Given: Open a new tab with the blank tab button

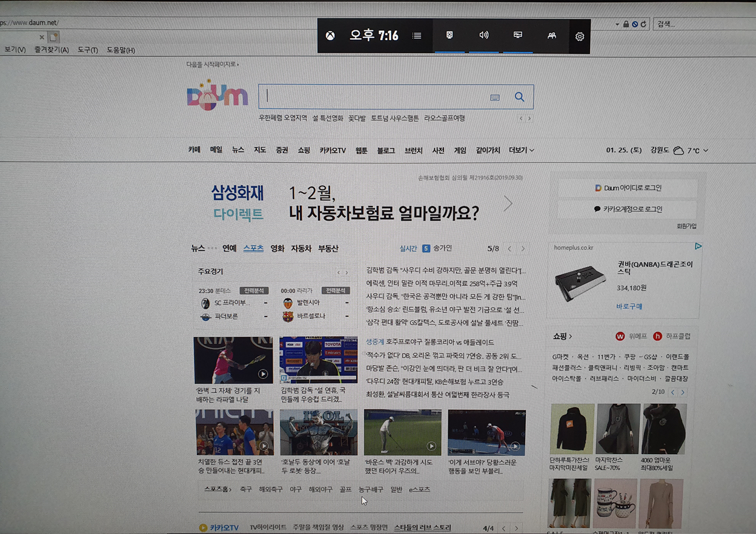Looking at the screenshot, I should [54, 37].
